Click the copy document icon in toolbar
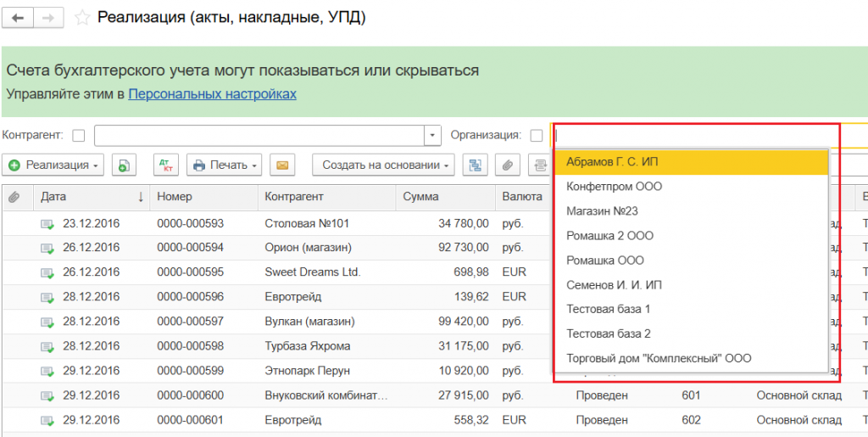The image size is (868, 437). [x=124, y=165]
